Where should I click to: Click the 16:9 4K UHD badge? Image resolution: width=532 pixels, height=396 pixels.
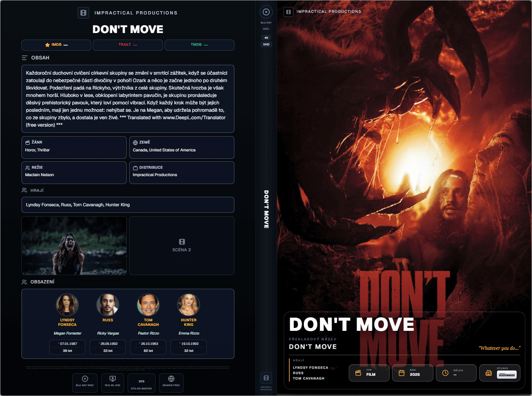pyautogui.click(x=113, y=383)
